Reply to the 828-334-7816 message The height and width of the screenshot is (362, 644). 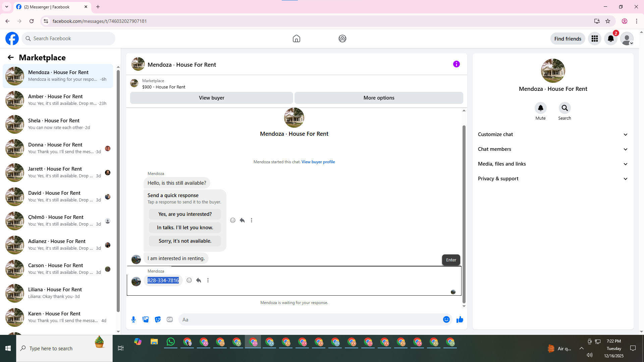coord(199,280)
